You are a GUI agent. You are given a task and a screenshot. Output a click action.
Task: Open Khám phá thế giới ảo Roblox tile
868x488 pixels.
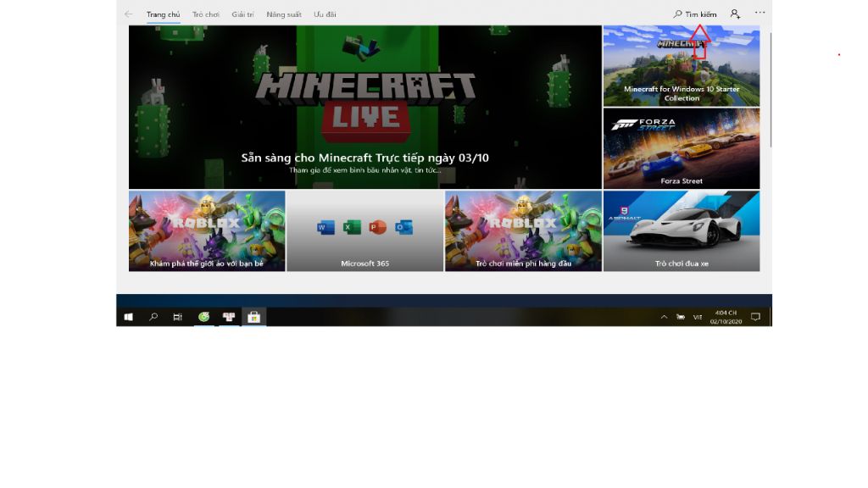[207, 230]
